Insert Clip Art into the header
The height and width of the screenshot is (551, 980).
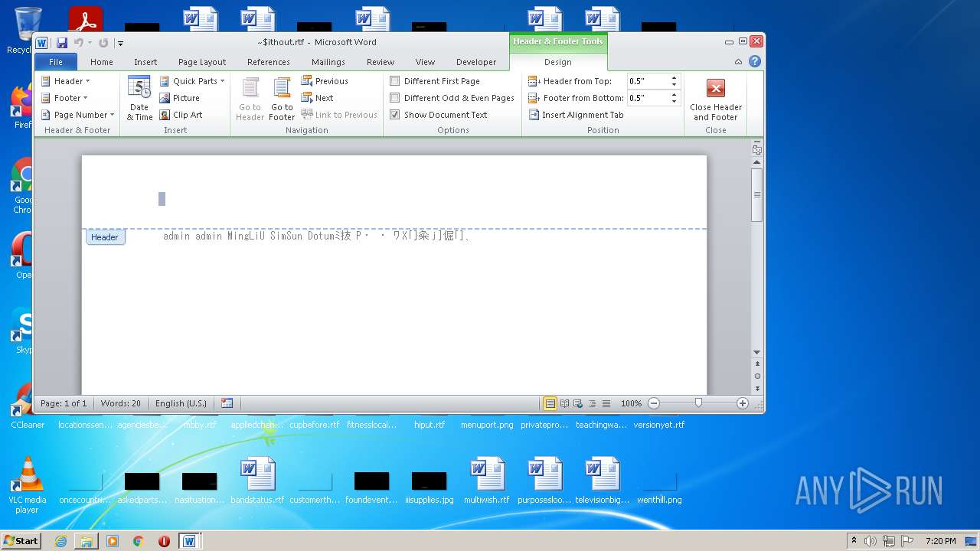pos(181,115)
